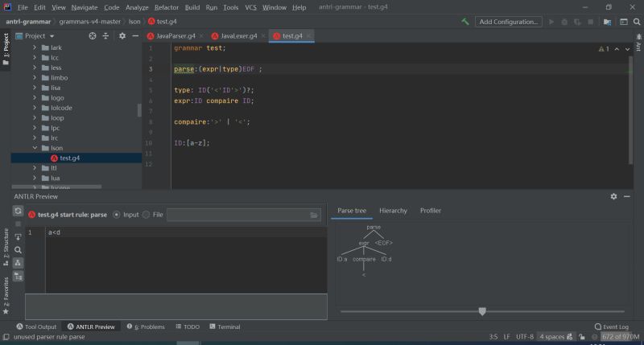This screenshot has height=345, width=644.
Task: Click the File path input field
Action: click(x=244, y=215)
